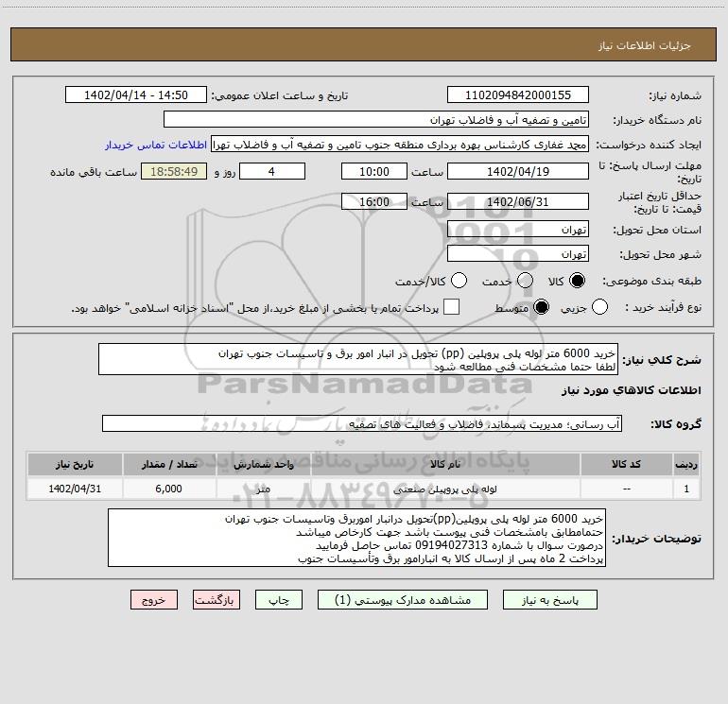Click the remaining time field 18:58:49
Screen dimensions: 728x704
(174, 171)
